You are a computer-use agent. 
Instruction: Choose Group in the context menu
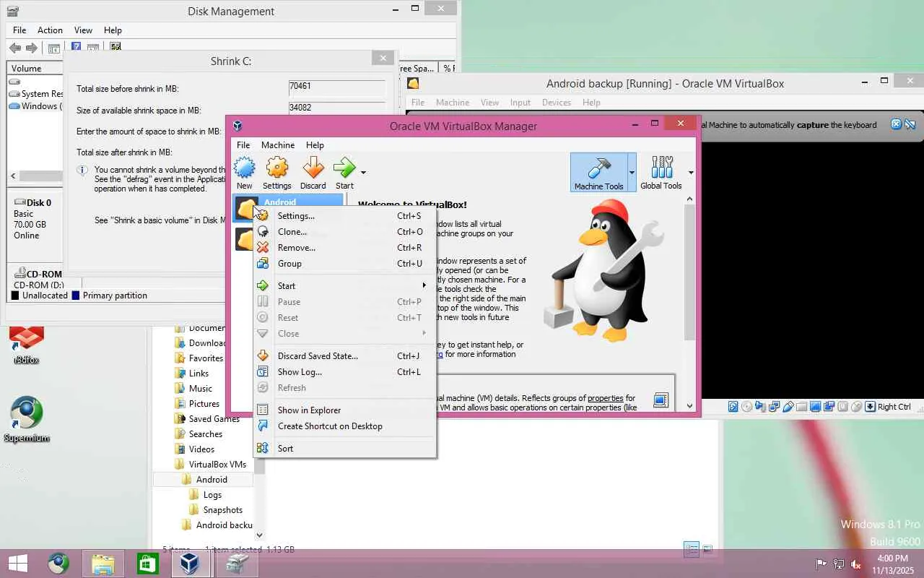click(345, 264)
